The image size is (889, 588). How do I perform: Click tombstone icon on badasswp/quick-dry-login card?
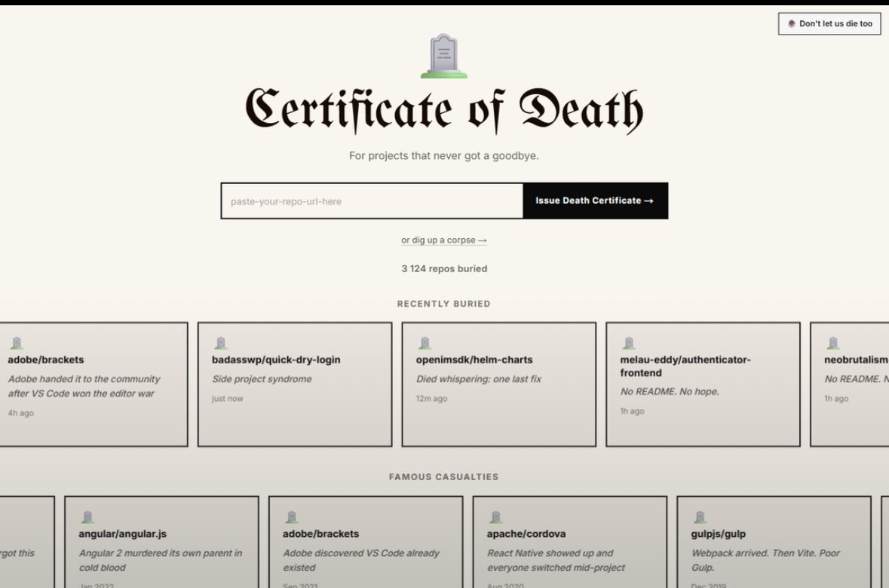(x=221, y=343)
